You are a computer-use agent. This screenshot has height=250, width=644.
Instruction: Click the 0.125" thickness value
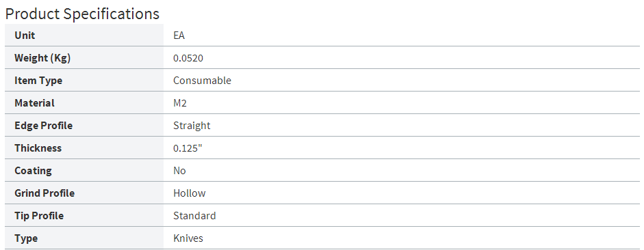[188, 148]
